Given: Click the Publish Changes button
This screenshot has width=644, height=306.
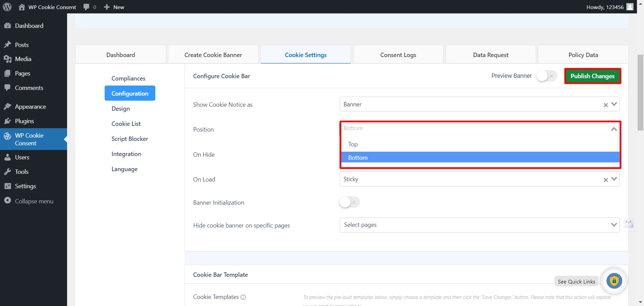Looking at the screenshot, I should [592, 76].
